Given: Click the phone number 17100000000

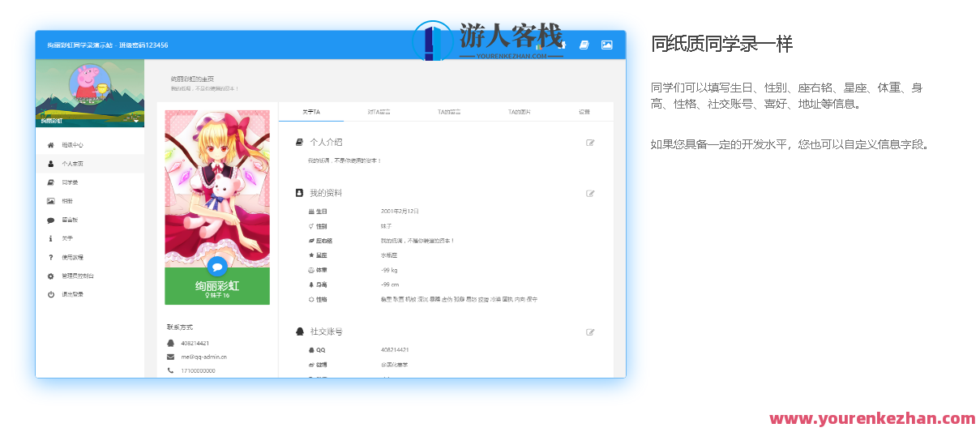Looking at the screenshot, I should pos(198,370).
